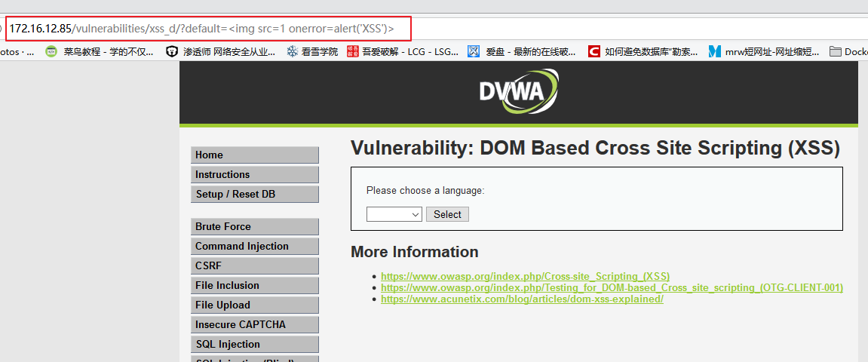Navigate to Brute Force vulnerability page
868x362 pixels.
[254, 227]
